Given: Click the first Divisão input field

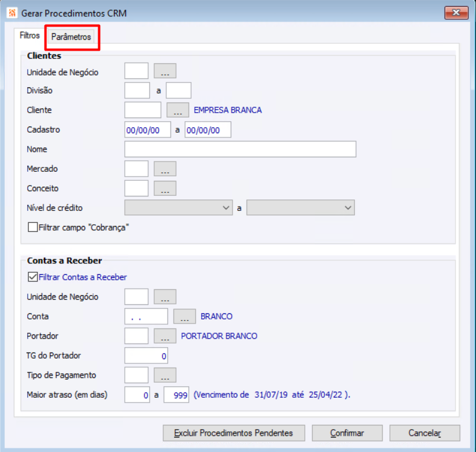Looking at the screenshot, I should [x=137, y=90].
